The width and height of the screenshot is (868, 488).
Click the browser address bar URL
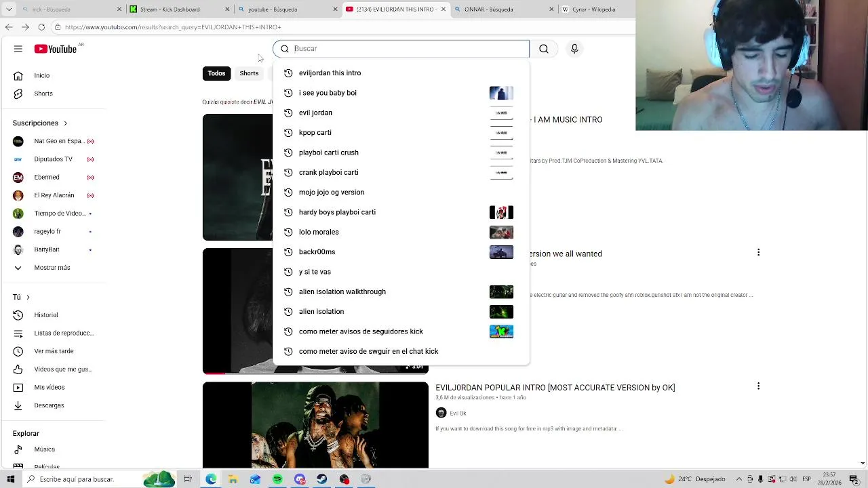click(x=173, y=27)
